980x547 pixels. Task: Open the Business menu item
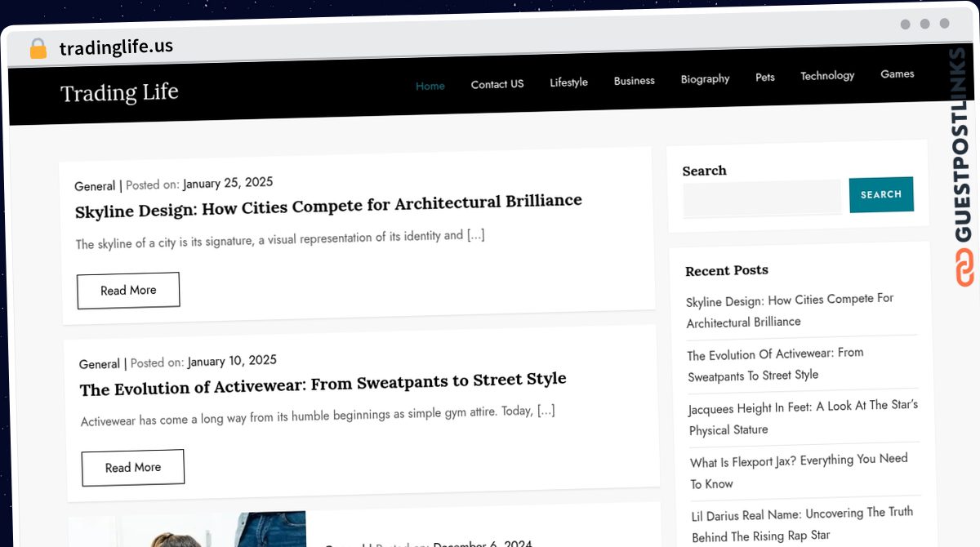pyautogui.click(x=635, y=81)
